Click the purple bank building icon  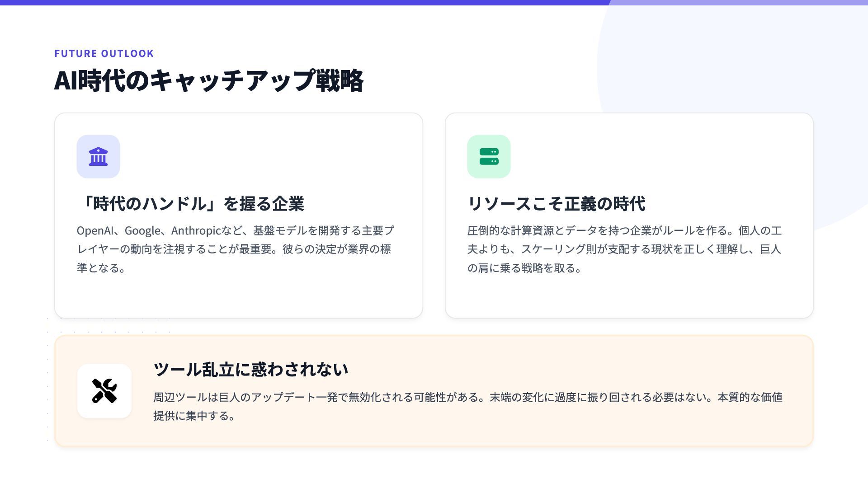click(x=98, y=157)
